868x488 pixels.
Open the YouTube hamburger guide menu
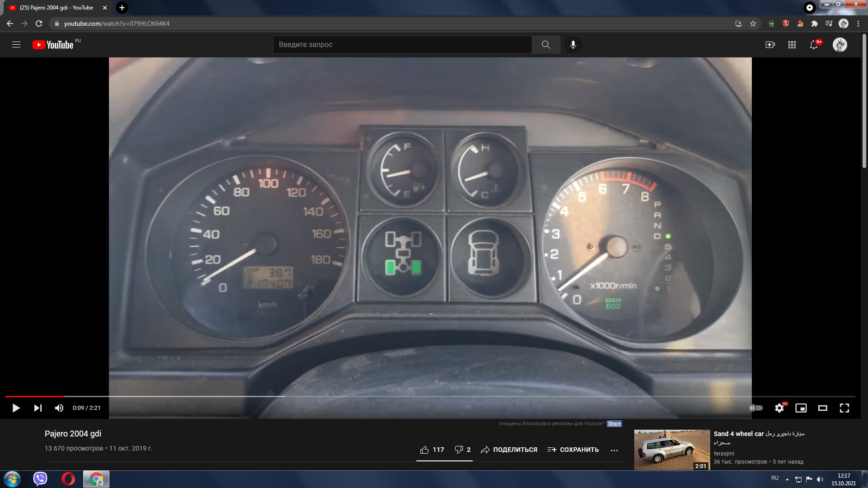point(16,45)
